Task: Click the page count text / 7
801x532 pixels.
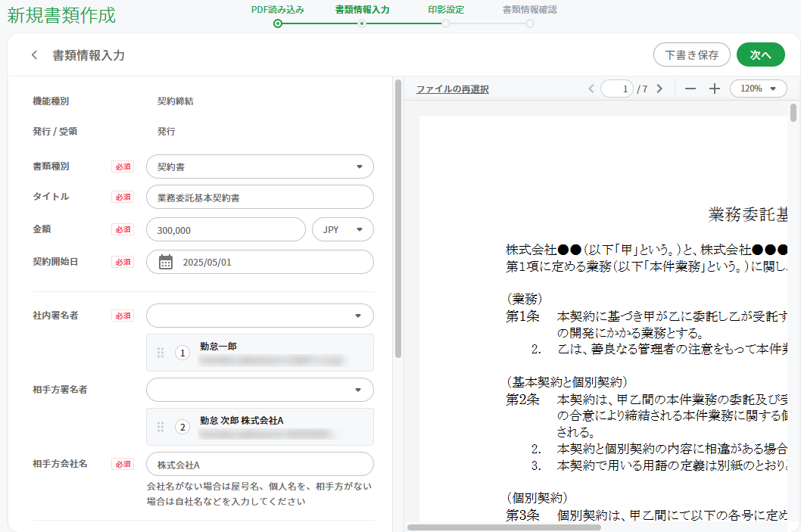Action: 642,89
